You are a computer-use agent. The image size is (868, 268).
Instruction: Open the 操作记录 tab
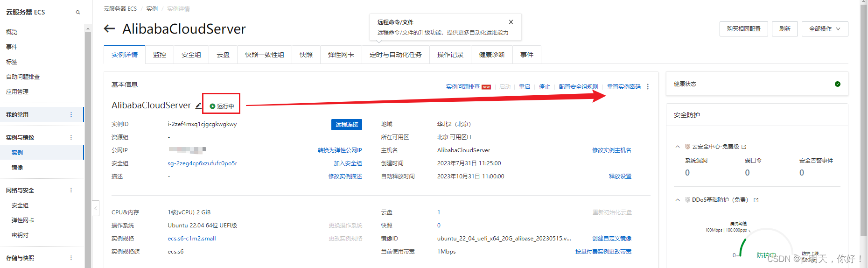450,55
